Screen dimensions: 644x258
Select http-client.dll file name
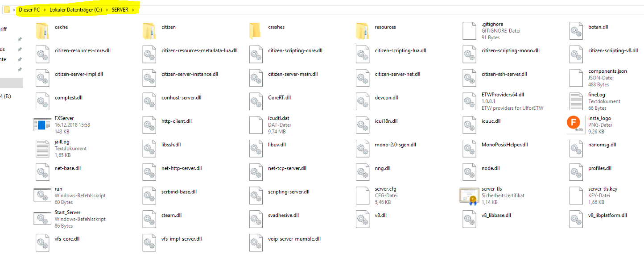coord(177,121)
